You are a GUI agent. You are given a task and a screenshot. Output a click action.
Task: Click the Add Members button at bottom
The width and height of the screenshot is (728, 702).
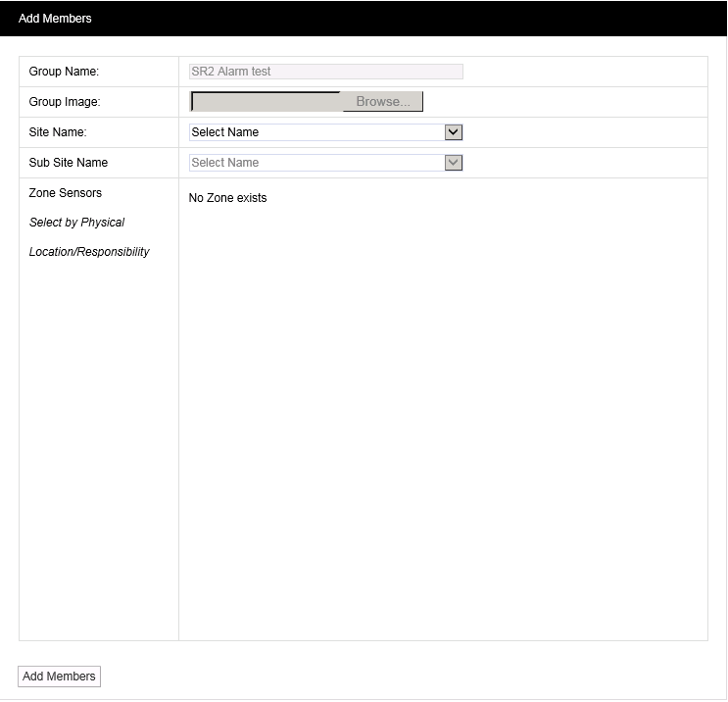(59, 677)
